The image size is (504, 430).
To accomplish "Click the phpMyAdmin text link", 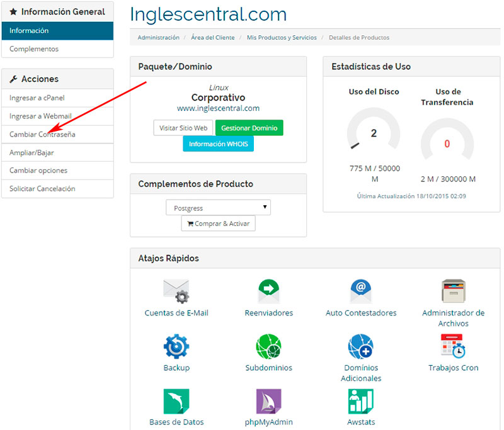I will [x=269, y=422].
